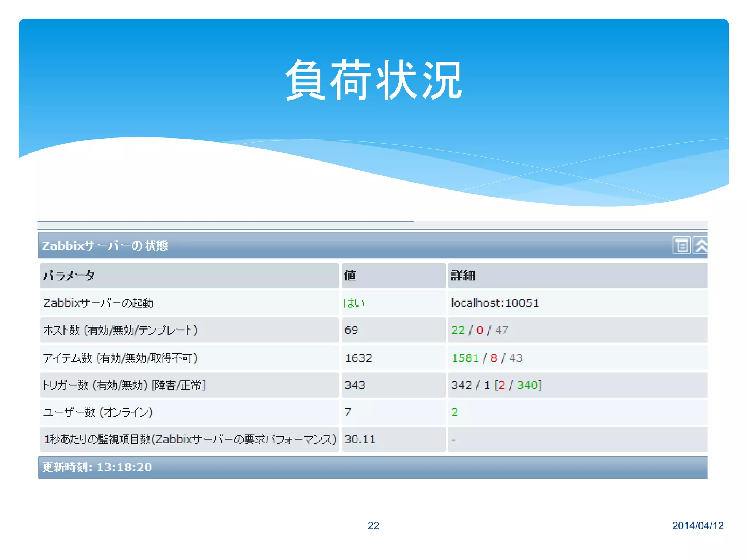Click the slide title 負荷状況
747x560 pixels.
(x=373, y=80)
